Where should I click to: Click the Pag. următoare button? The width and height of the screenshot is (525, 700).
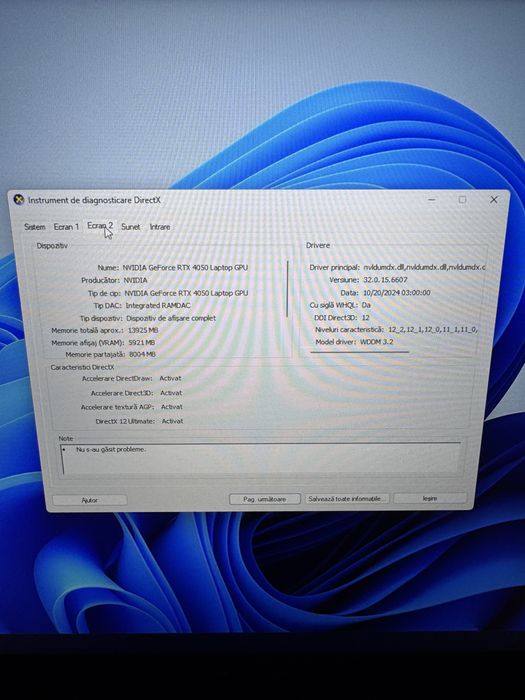(x=264, y=499)
